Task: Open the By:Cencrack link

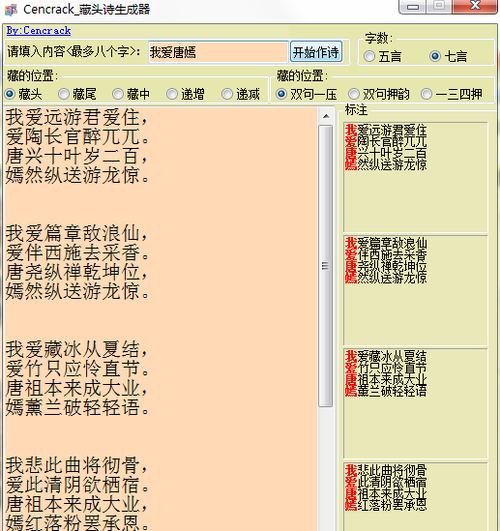Action: pyautogui.click(x=39, y=31)
